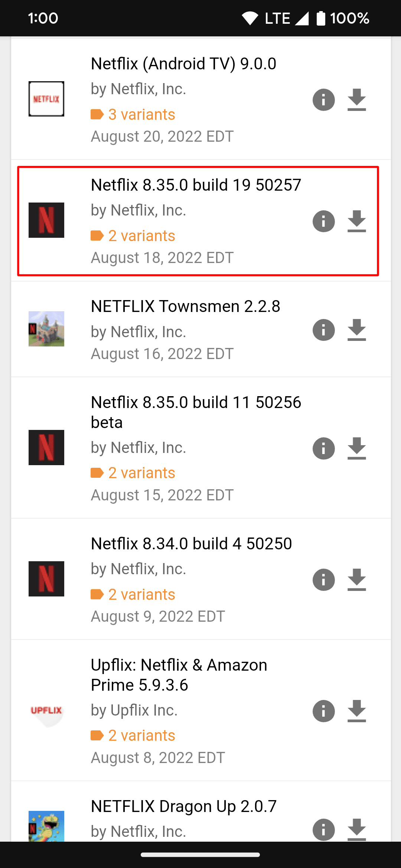Viewport: 401px width, 868px height.
Task: Tap the download icon for Netflix 8.35.0 beta
Action: tap(356, 448)
